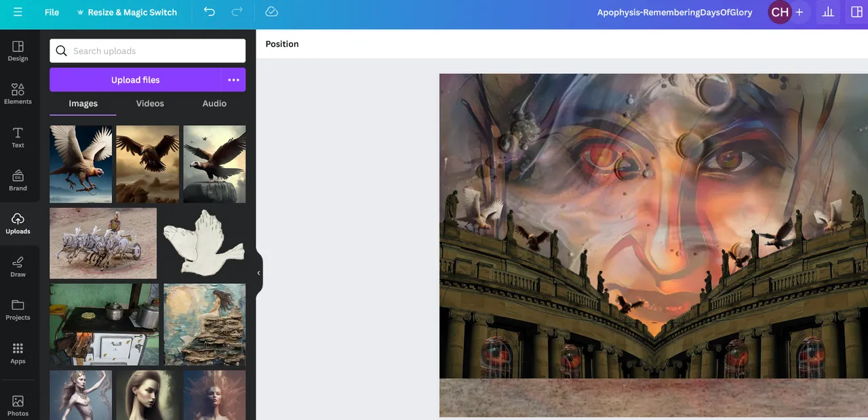Open Resize & Magic Switch

tap(127, 12)
